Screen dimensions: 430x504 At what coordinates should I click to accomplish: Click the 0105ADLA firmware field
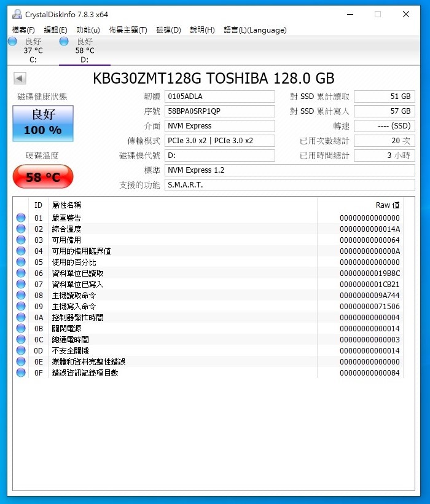[x=220, y=96]
